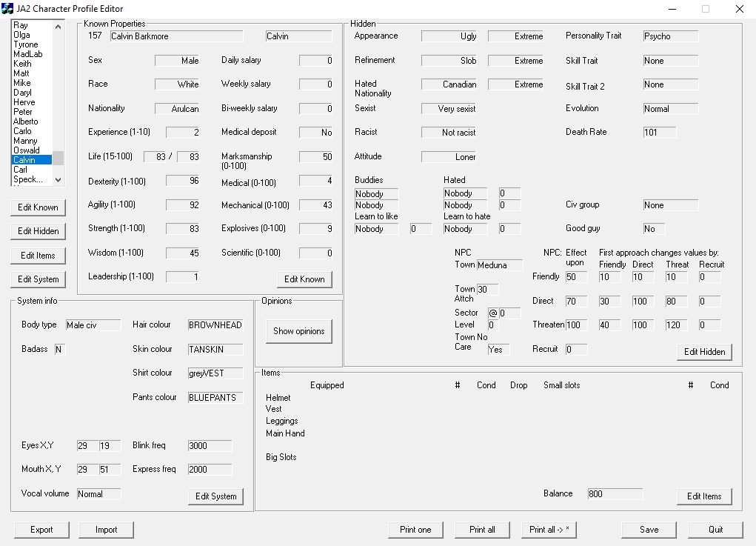Select Matt in the character list
Screen dimensions: 756x546
31,73
